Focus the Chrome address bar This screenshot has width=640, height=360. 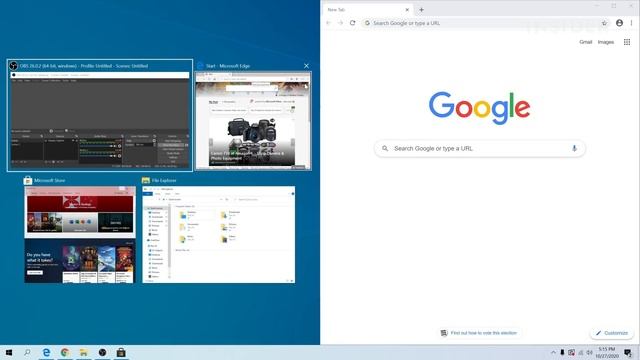coord(486,23)
